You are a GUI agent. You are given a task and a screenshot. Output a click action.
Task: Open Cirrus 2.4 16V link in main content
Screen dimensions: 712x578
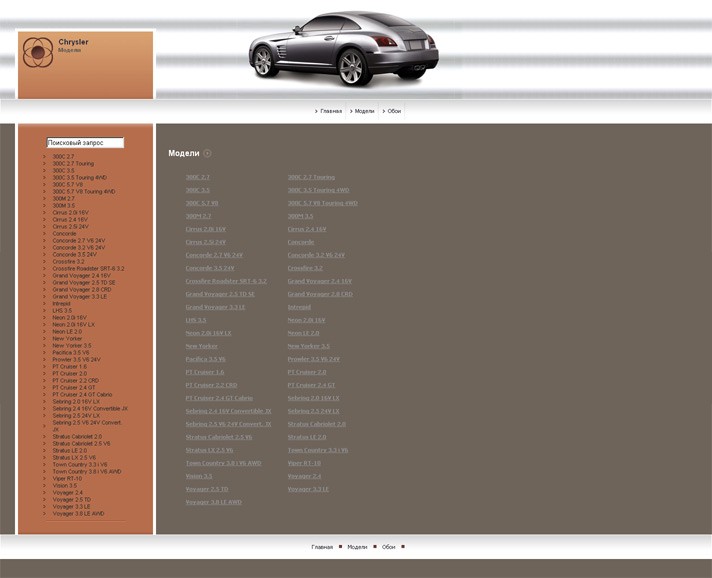tap(307, 229)
